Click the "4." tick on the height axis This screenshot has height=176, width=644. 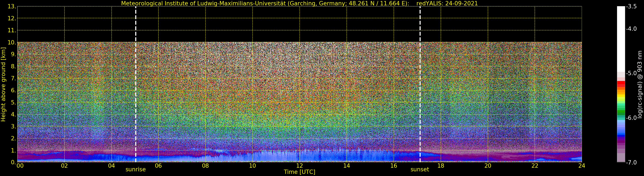[13, 114]
